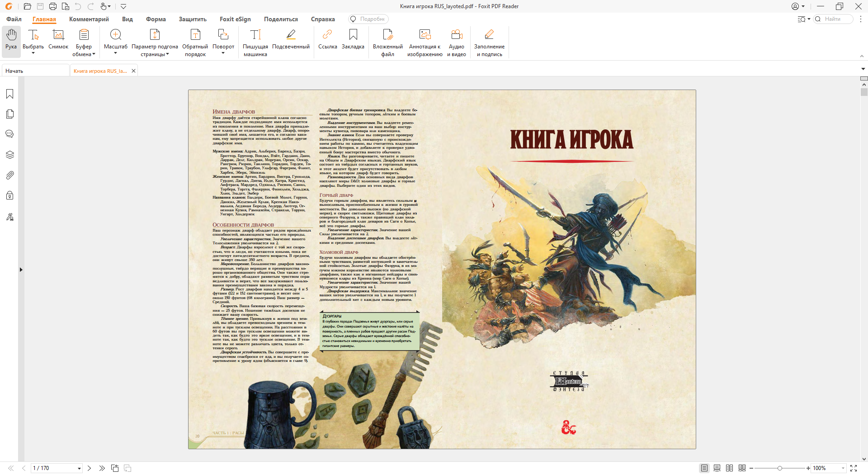868x475 pixels.
Task: Expand the Выбрать dropdown arrow
Action: click(x=33, y=53)
